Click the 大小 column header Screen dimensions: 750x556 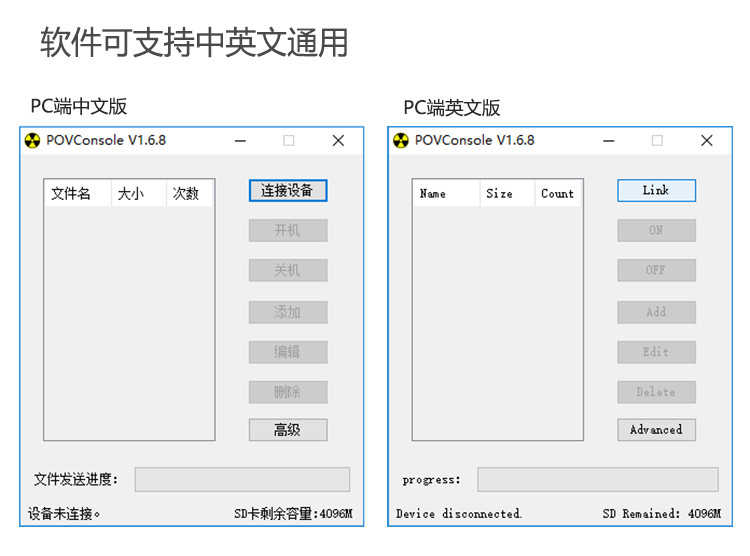point(131,194)
